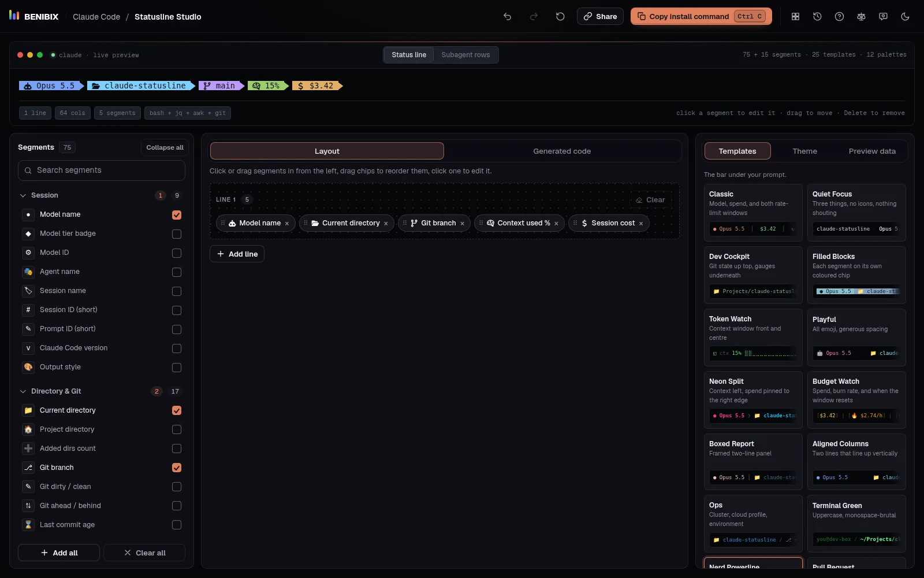Click the Add all button
The width and height of the screenshot is (924, 578).
(x=59, y=553)
